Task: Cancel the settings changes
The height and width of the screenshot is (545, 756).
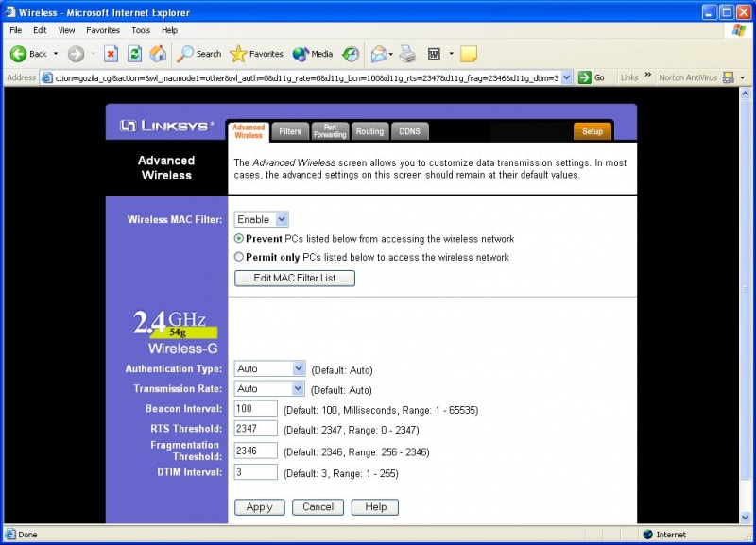Action: tap(318, 506)
